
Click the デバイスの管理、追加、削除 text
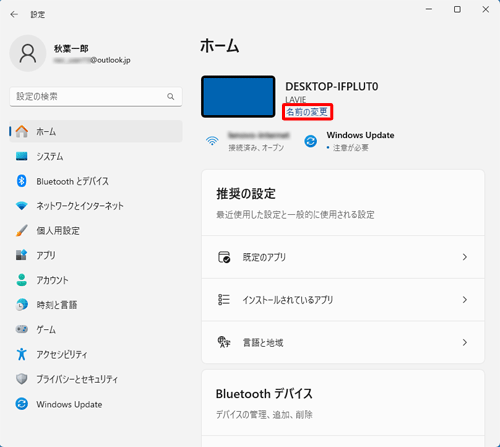[264, 415]
